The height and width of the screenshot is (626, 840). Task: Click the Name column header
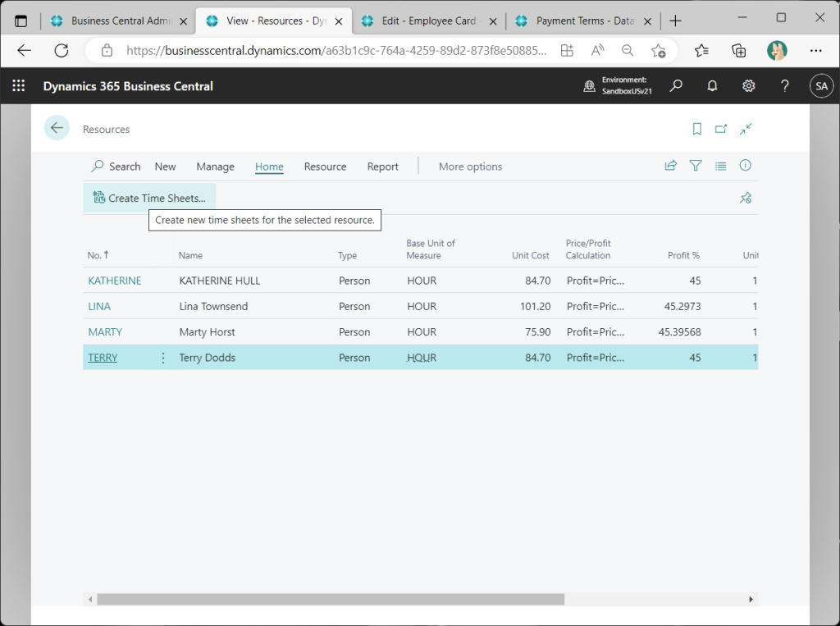tap(190, 255)
